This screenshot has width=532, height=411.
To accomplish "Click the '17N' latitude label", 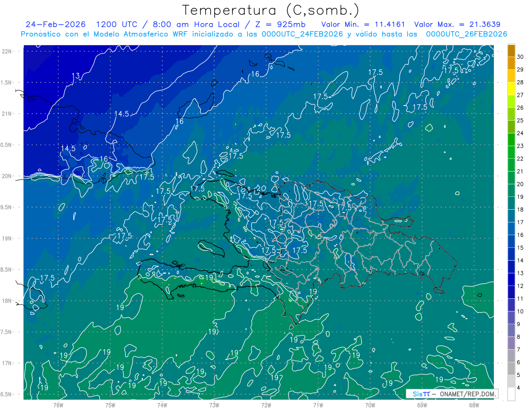I will click(6, 363).
